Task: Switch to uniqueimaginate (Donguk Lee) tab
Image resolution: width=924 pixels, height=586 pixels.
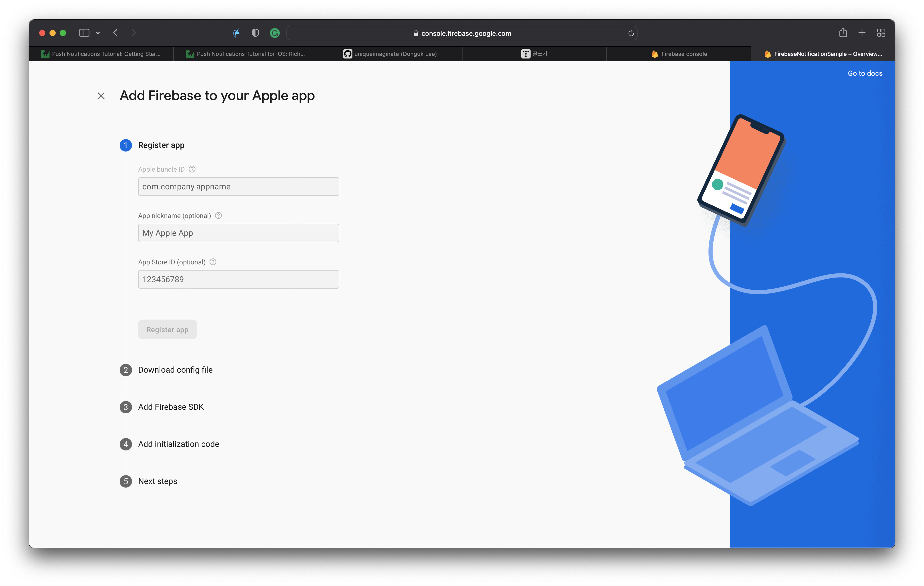Action: point(390,54)
